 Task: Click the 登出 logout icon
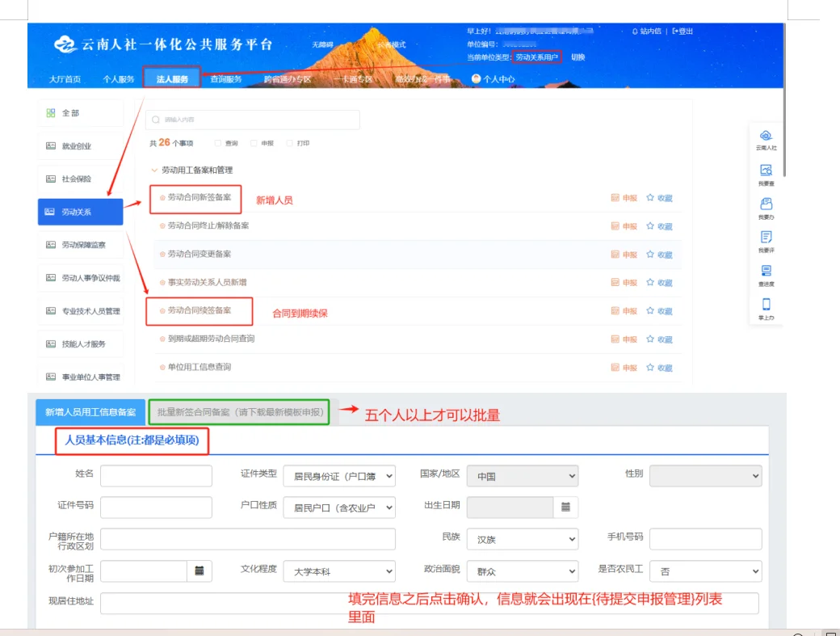pyautogui.click(x=675, y=32)
